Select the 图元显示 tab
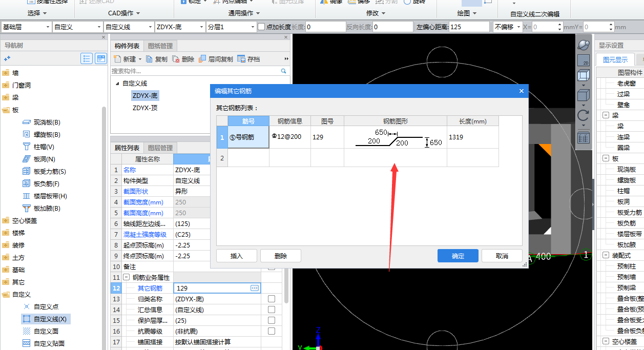644x350 pixels. coord(615,59)
